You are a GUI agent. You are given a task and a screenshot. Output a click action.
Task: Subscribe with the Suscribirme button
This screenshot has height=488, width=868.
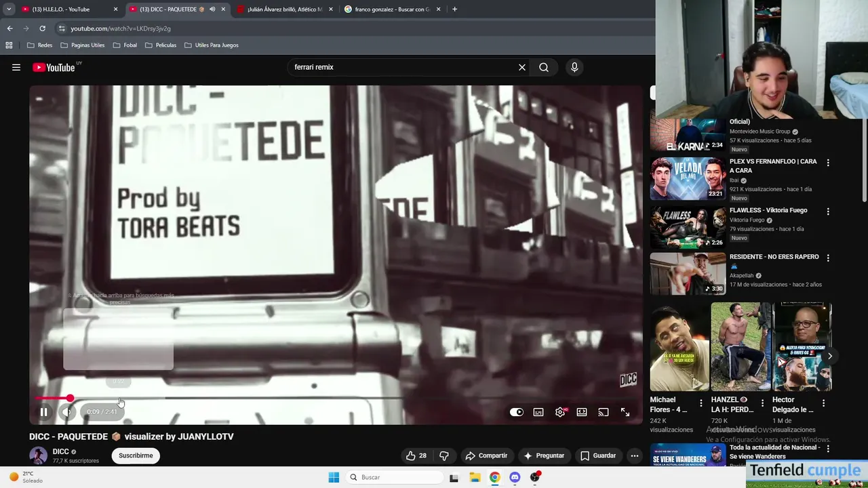[x=136, y=455]
